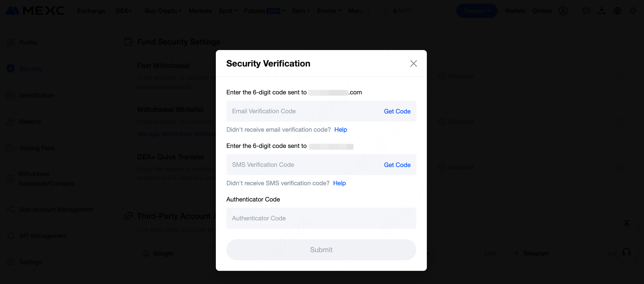Get Code for email verification
Viewport: 644px width, 284px height.
click(397, 111)
